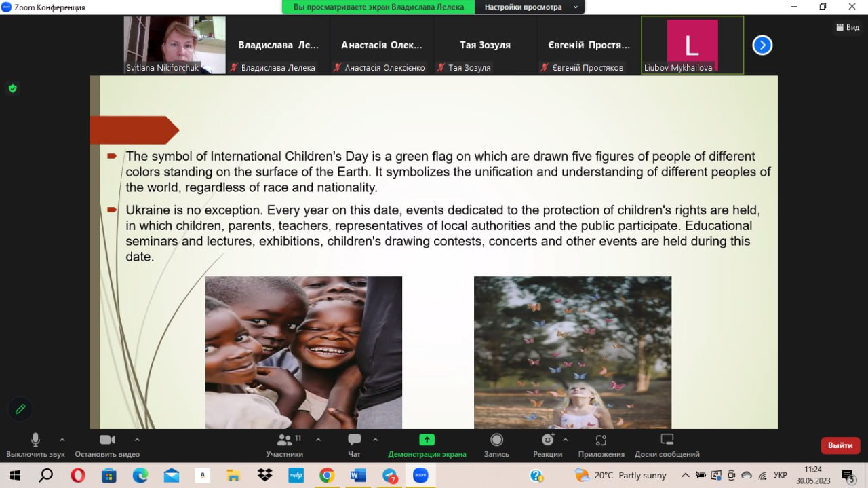
Task: Start Демонстрация экрана screen share
Action: 427,445
